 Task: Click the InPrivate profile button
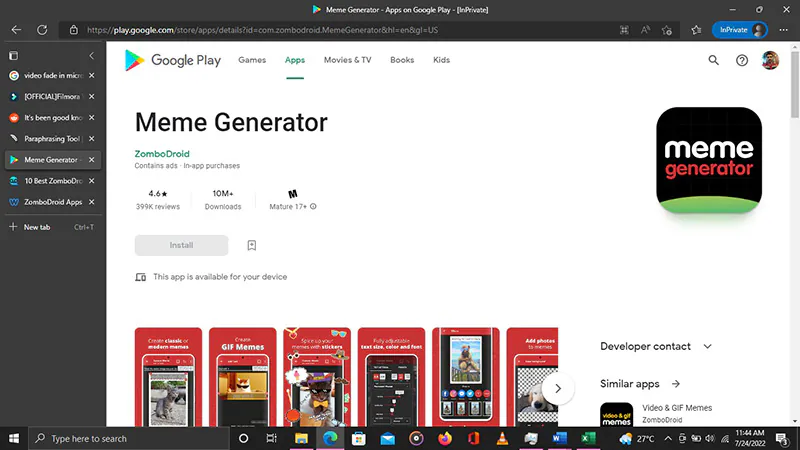click(x=739, y=30)
